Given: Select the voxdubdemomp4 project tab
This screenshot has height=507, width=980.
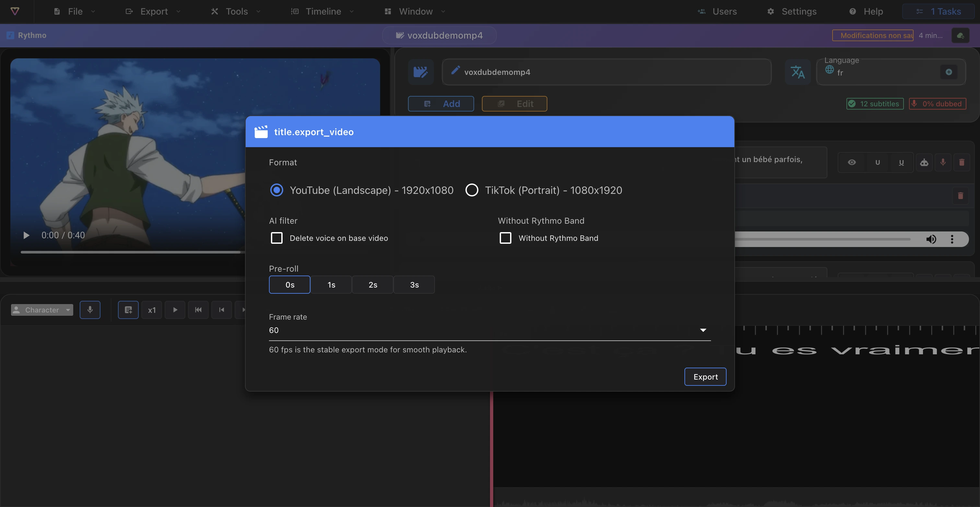Looking at the screenshot, I should coord(439,35).
